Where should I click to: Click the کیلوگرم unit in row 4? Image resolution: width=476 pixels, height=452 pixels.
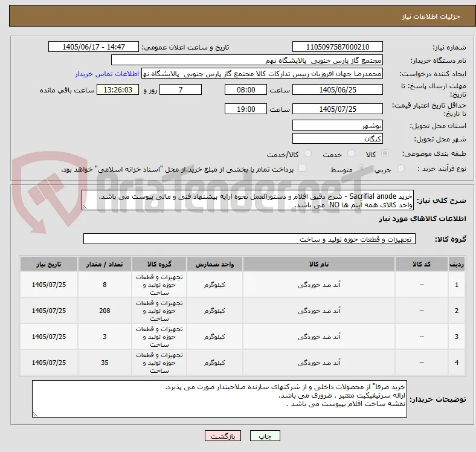[x=214, y=363]
